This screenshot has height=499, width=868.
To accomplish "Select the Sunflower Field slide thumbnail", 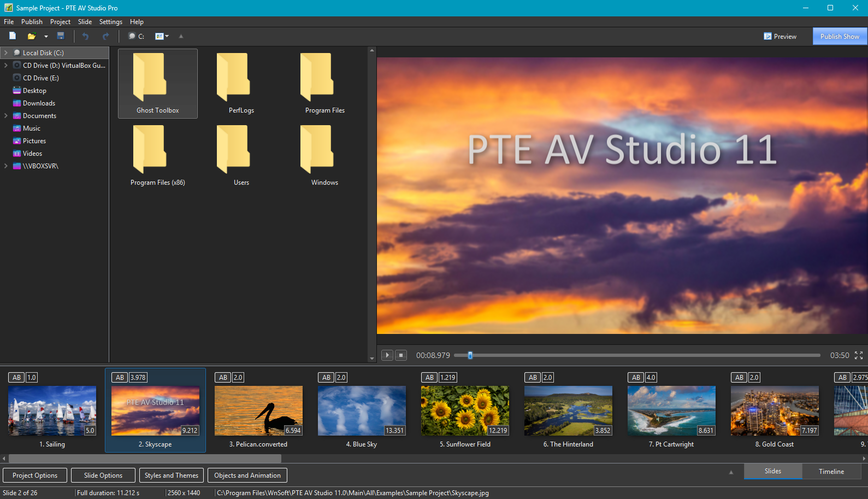I will [465, 411].
